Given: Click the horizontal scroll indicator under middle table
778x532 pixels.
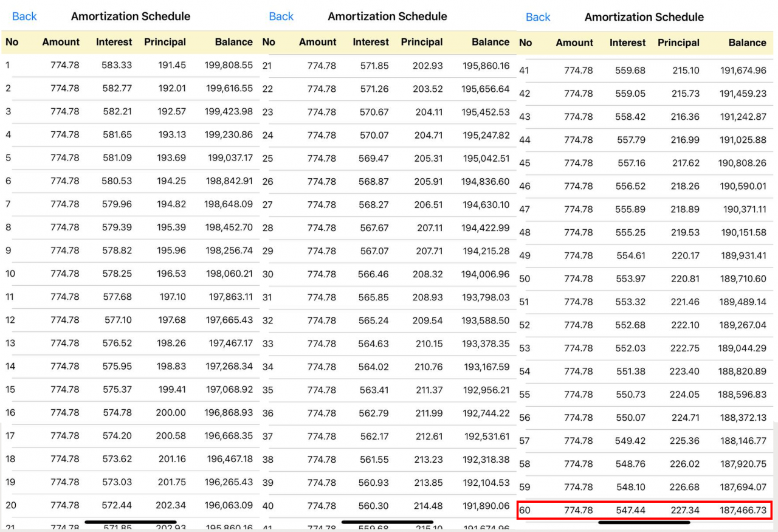Looking at the screenshot, I should tap(388, 522).
